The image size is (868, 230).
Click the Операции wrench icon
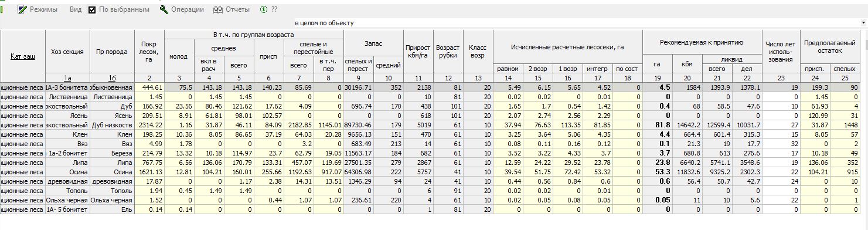point(164,9)
